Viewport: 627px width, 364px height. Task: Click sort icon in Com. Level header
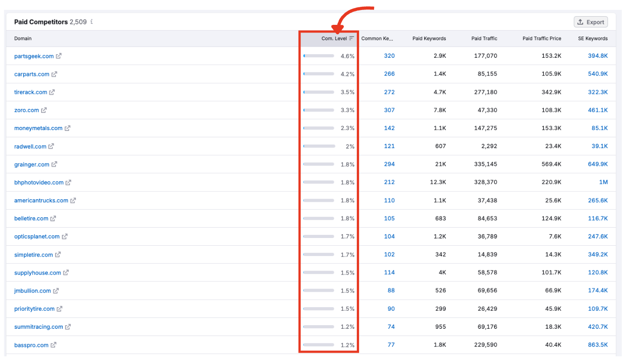[351, 38]
